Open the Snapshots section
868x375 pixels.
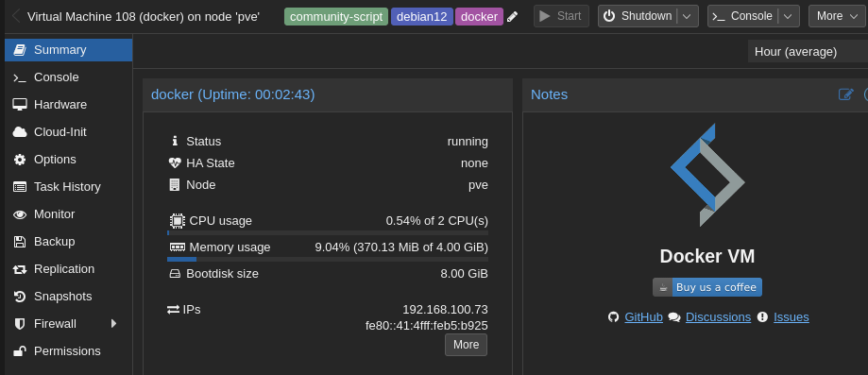point(69,297)
